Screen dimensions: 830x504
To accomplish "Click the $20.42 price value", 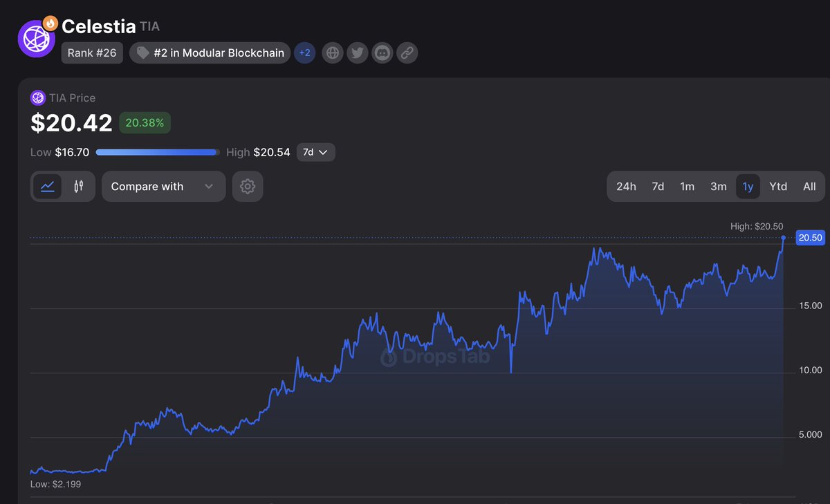I will 71,123.
